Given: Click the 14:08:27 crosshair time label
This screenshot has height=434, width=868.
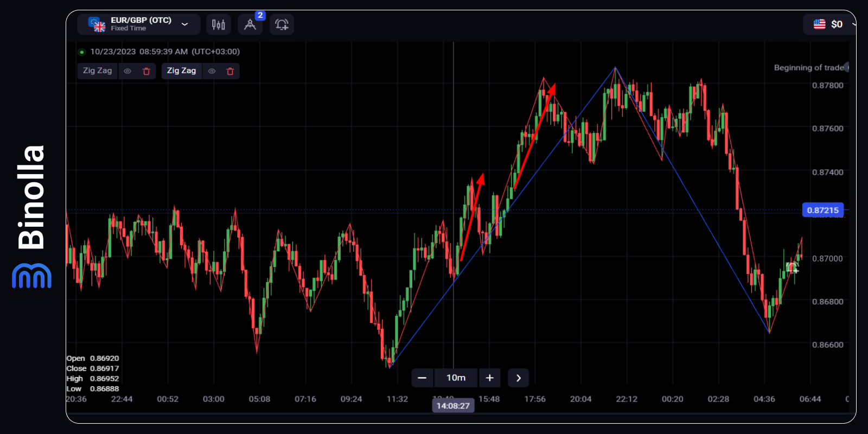Looking at the screenshot, I should point(453,406).
